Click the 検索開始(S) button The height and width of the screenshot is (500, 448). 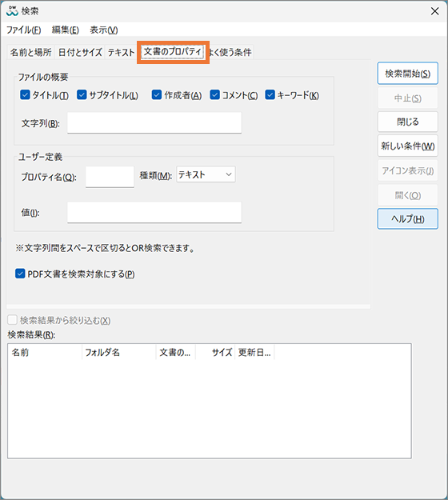(x=407, y=74)
